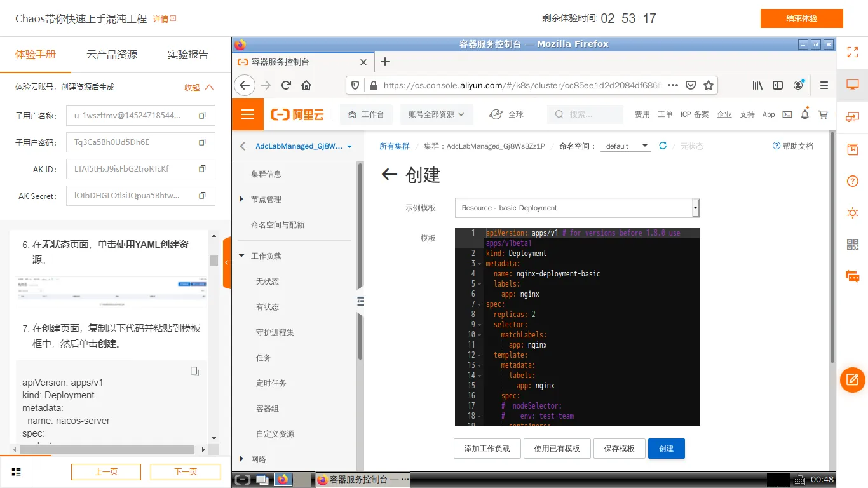Open 帮助文档 link
Image resolution: width=868 pixels, height=488 pixels.
[793, 146]
